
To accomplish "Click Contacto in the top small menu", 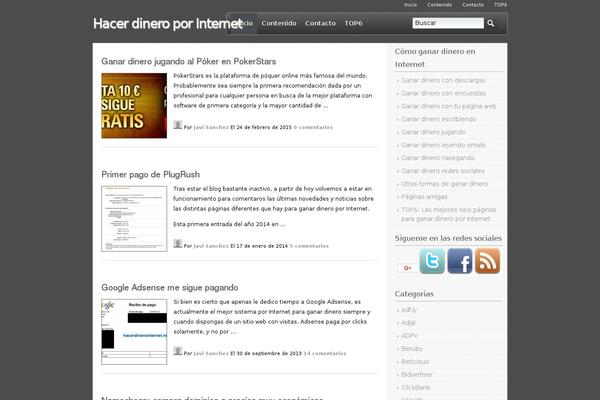I will pos(473,5).
